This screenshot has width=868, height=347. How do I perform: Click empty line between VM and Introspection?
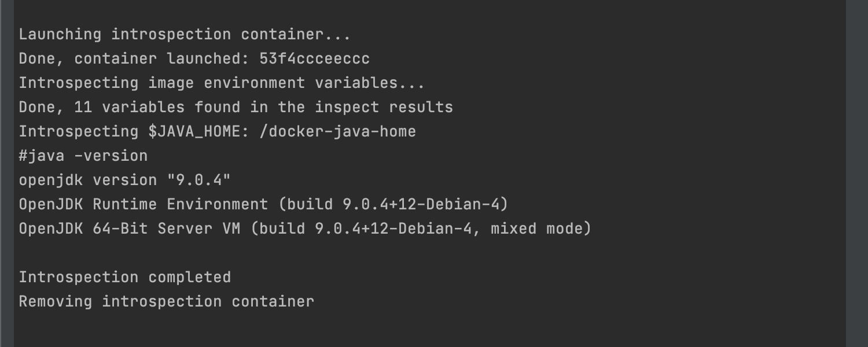(429, 253)
